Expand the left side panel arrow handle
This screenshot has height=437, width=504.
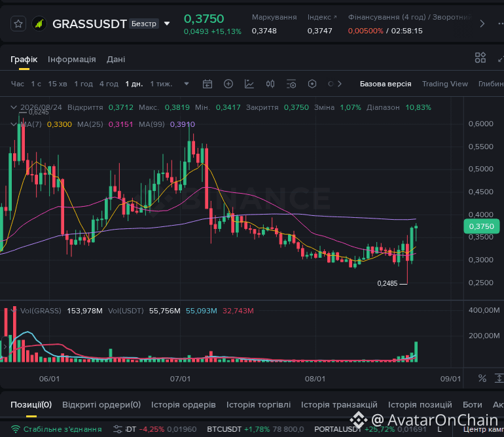point(5,347)
